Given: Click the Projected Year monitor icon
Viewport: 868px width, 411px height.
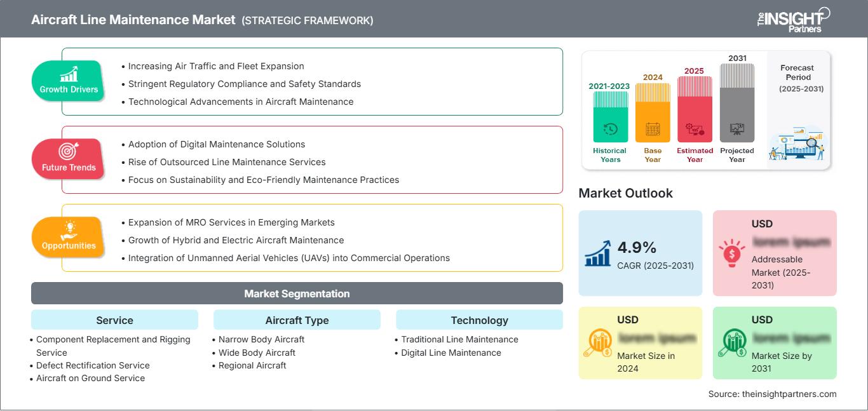Looking at the screenshot, I should [x=736, y=128].
